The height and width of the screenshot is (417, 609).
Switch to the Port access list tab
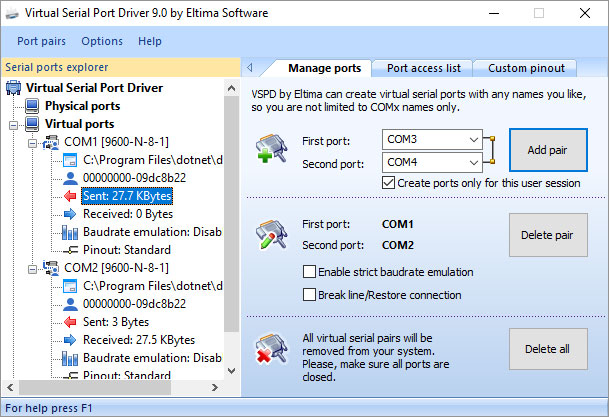click(x=423, y=68)
